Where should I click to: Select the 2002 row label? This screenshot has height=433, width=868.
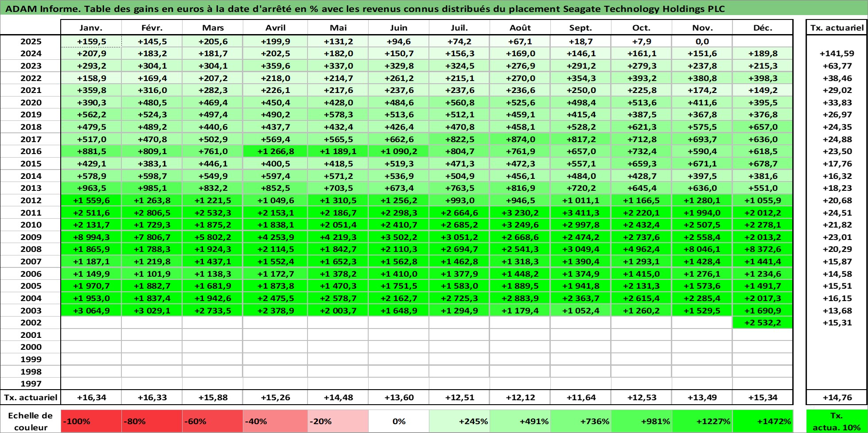pyautogui.click(x=31, y=323)
